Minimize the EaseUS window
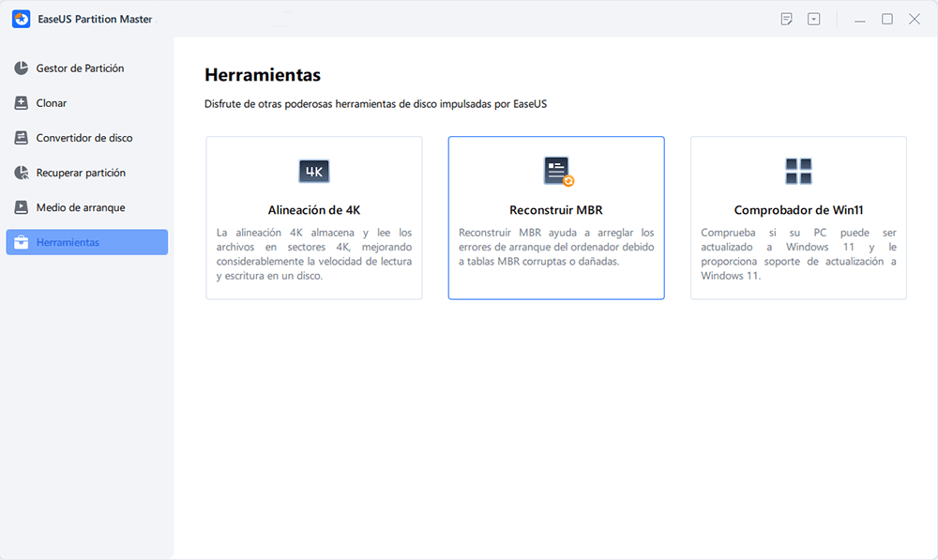The height and width of the screenshot is (560, 938). tap(860, 19)
